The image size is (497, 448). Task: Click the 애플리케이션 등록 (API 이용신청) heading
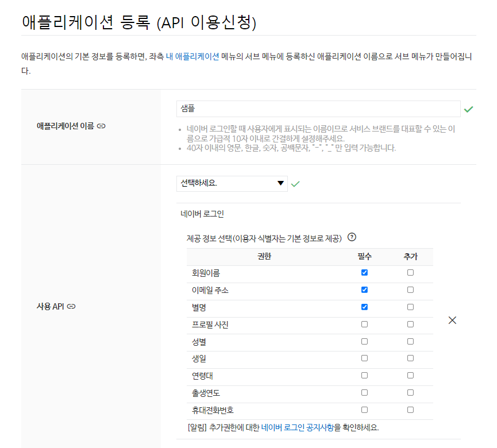pos(139,22)
